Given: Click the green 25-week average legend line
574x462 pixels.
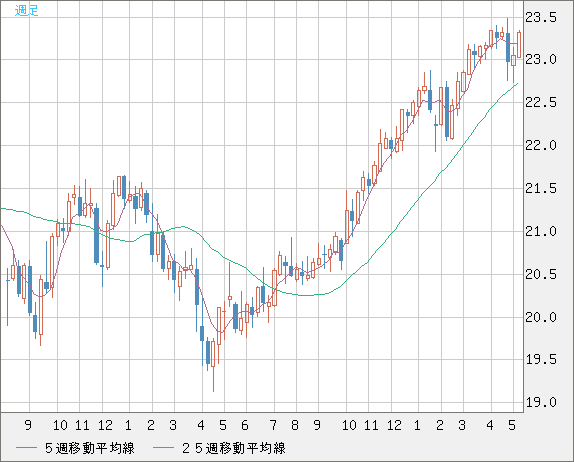Looking at the screenshot, I should click(x=163, y=448).
